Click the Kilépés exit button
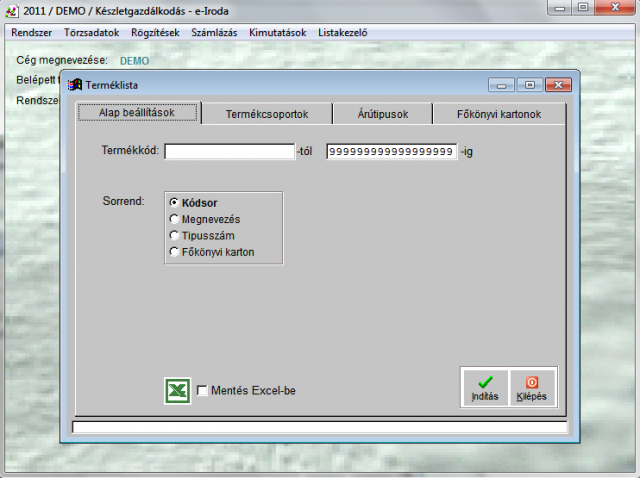Image resolution: width=640 pixels, height=478 pixels. tap(532, 388)
